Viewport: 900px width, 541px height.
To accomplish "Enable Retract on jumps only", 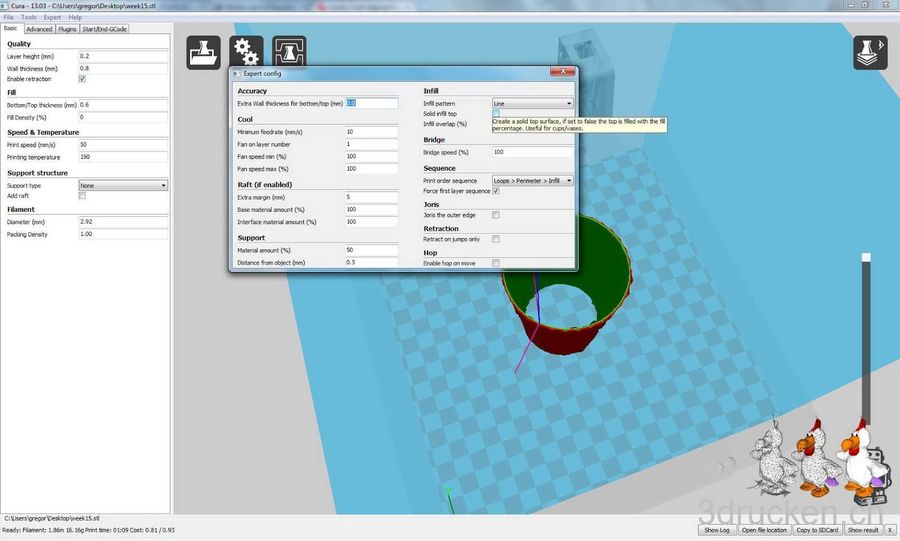I will [x=496, y=239].
